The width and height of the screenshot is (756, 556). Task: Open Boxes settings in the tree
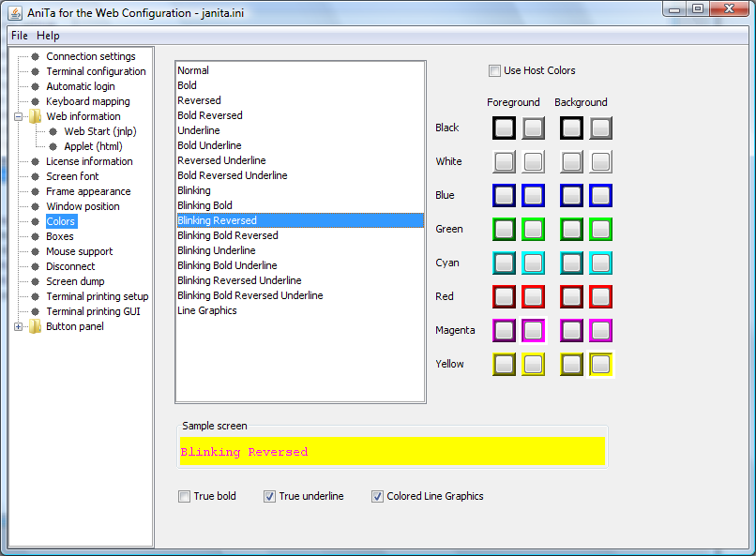(60, 236)
